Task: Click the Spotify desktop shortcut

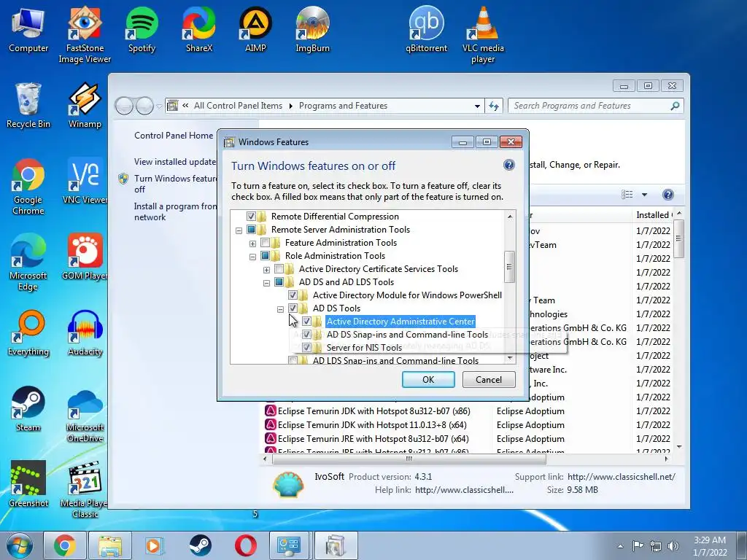Action: coord(142,29)
